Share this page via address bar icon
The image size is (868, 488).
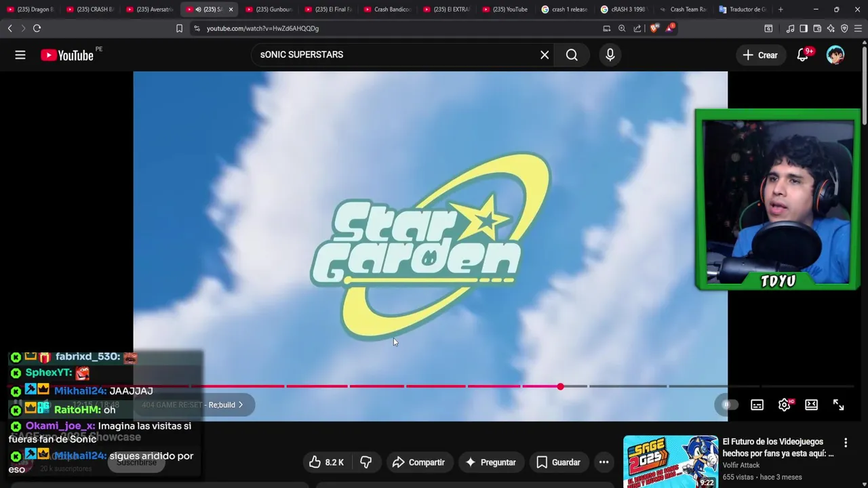tap(637, 28)
